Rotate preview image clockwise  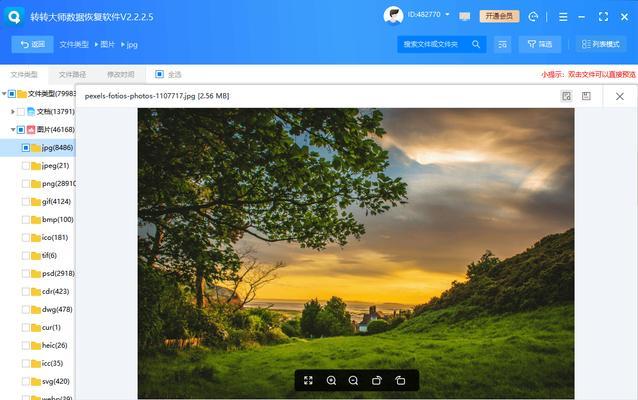[x=377, y=380]
